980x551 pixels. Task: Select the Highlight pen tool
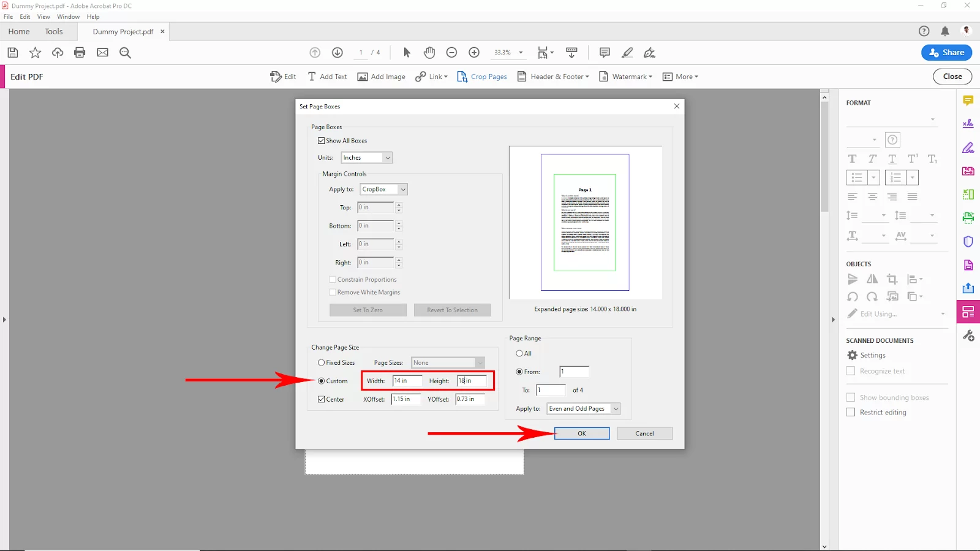click(627, 53)
